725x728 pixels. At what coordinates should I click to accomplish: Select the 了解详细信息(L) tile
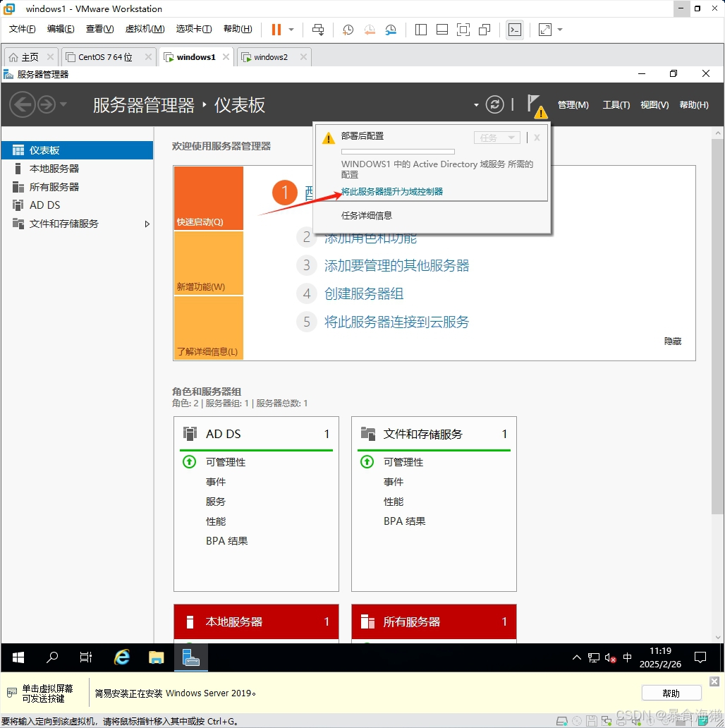209,328
